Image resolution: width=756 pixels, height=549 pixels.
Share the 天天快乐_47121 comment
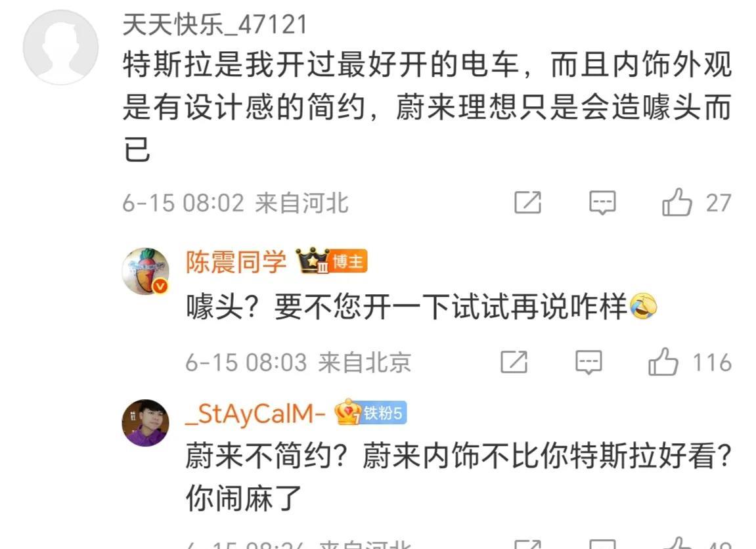click(x=527, y=202)
